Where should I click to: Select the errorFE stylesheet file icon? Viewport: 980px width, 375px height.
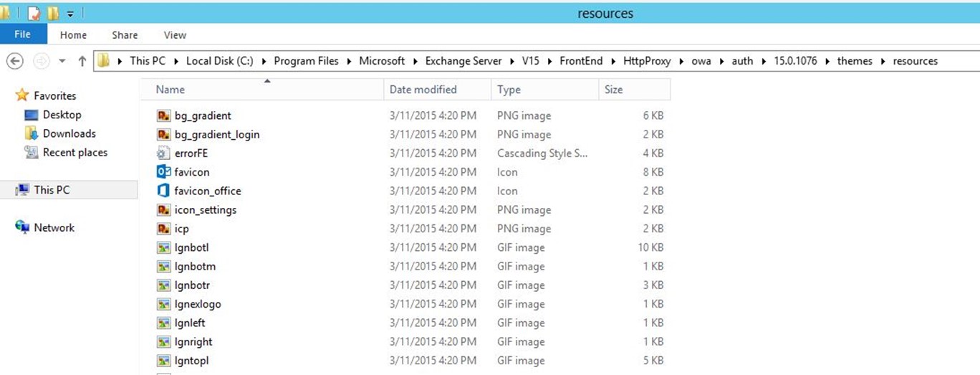[x=163, y=153]
